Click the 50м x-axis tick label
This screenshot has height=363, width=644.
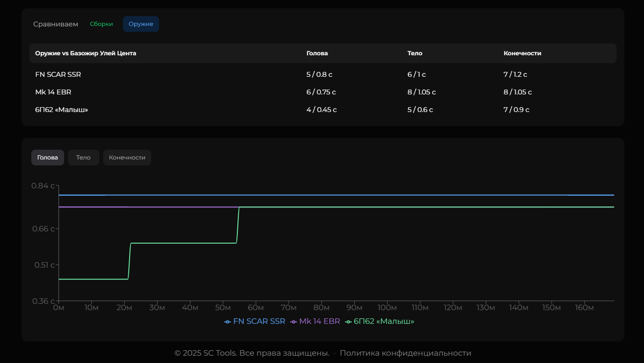point(223,308)
